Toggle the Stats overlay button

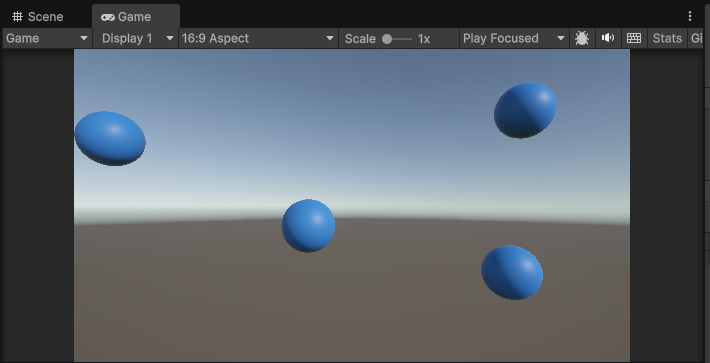click(x=667, y=38)
